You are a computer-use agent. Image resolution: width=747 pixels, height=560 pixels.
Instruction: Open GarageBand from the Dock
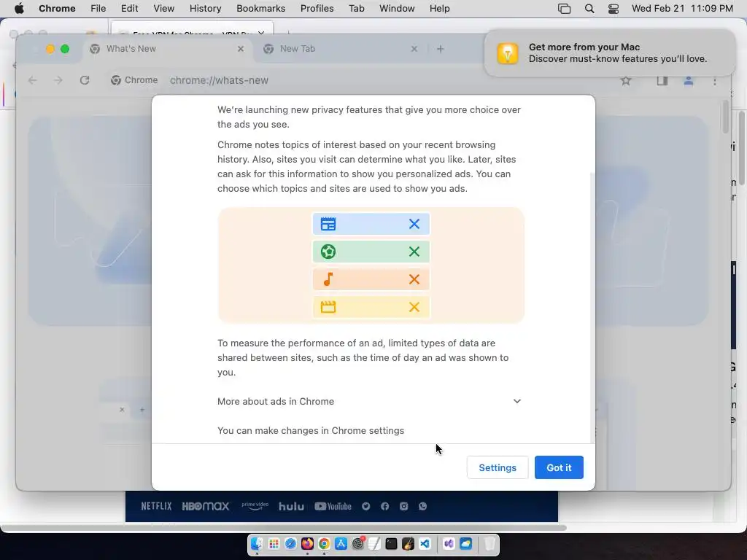(408, 543)
